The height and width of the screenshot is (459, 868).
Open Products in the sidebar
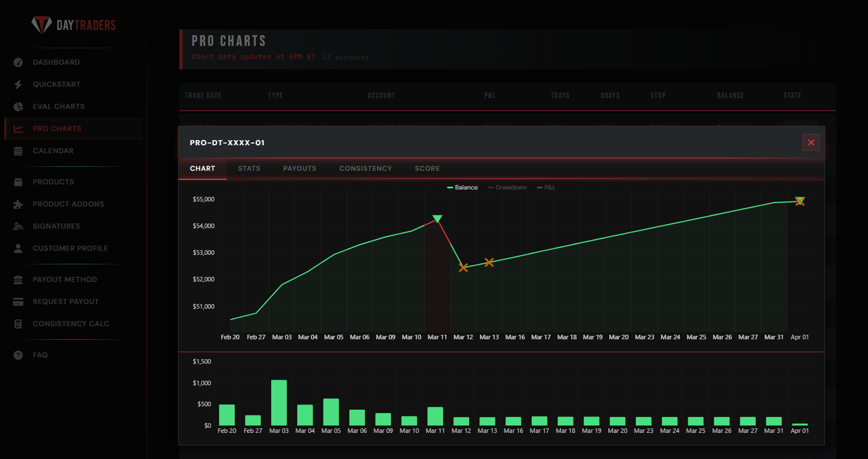pyautogui.click(x=53, y=182)
